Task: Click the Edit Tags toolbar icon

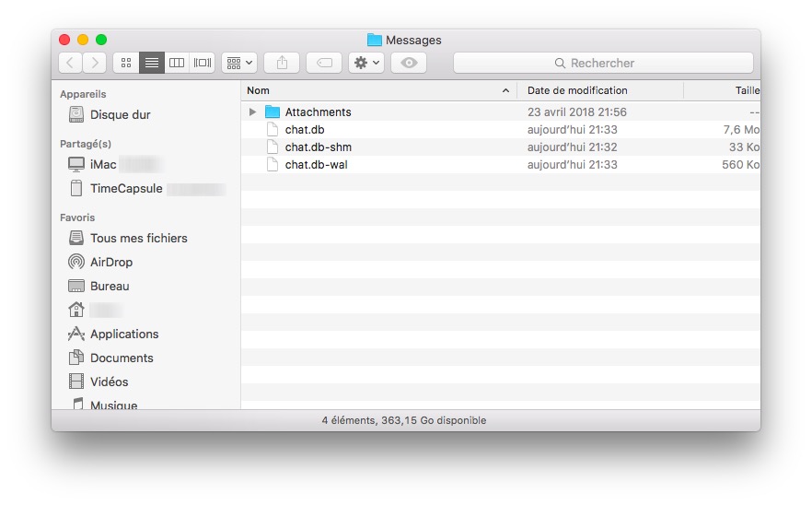Action: (x=324, y=63)
